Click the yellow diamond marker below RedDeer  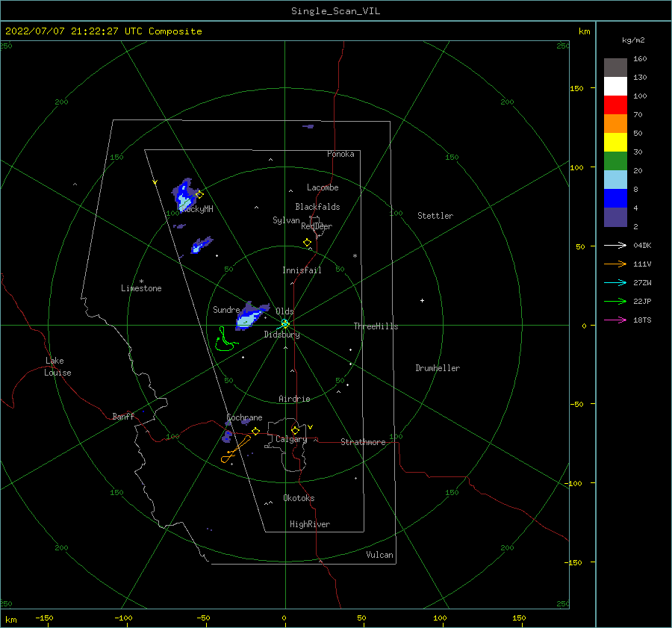click(x=308, y=243)
